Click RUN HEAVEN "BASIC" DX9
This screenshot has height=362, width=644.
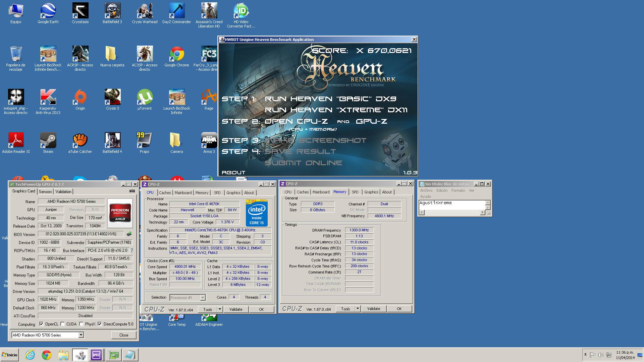331,99
